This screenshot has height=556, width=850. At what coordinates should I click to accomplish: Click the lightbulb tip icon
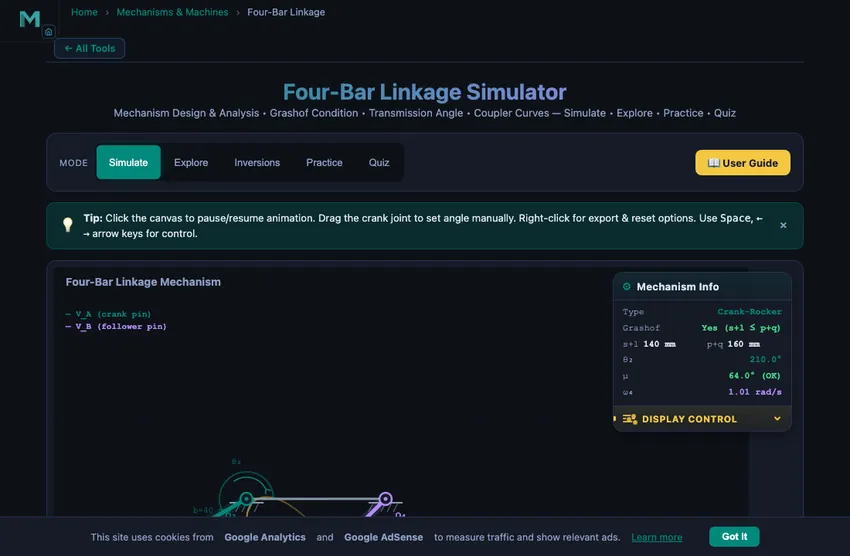[x=68, y=224]
